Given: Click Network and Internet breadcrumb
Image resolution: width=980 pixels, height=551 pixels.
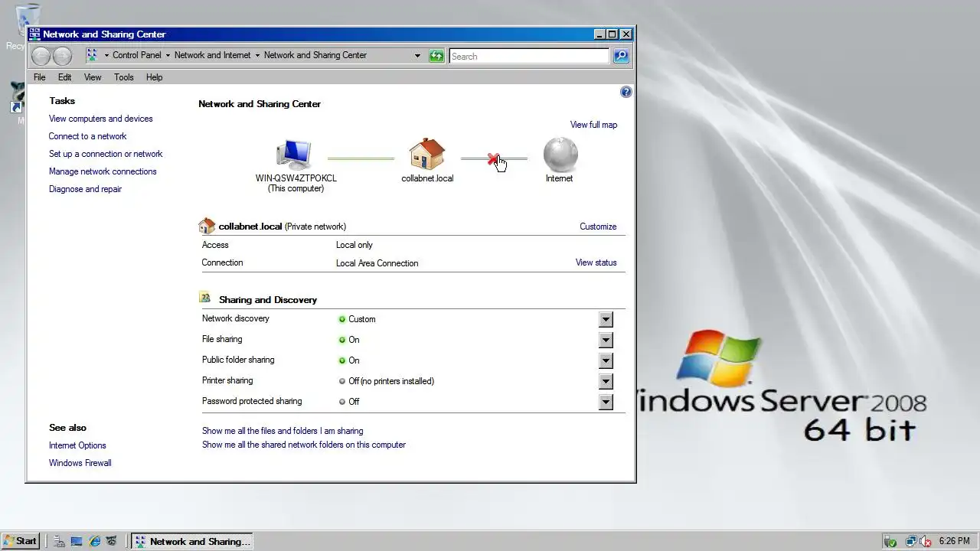Looking at the screenshot, I should point(213,55).
